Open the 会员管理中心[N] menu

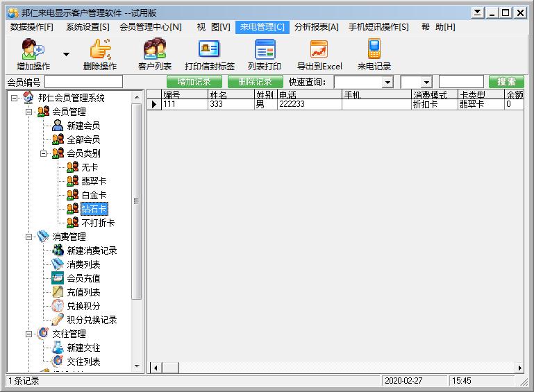(150, 27)
